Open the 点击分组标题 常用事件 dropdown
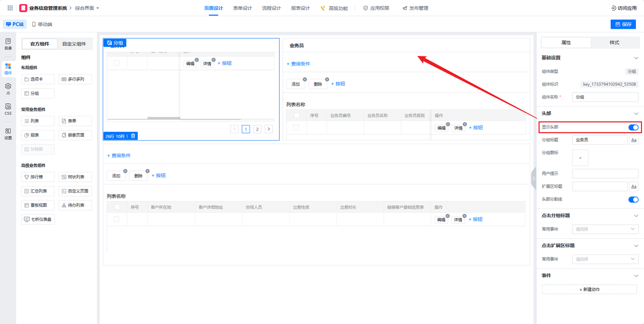 (x=605, y=229)
